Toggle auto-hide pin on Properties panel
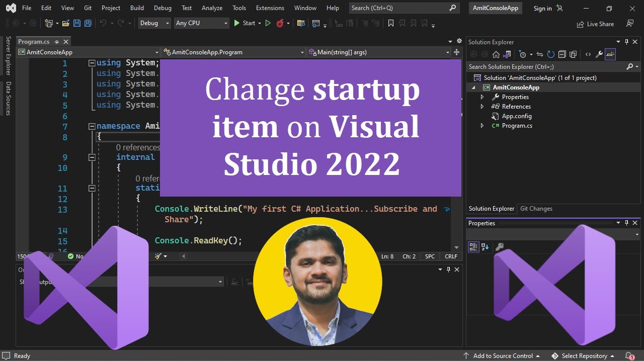This screenshot has height=362, width=644. (x=626, y=223)
